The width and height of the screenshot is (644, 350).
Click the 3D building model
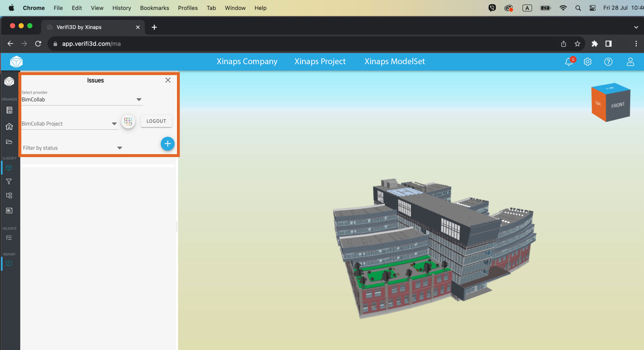click(x=434, y=249)
